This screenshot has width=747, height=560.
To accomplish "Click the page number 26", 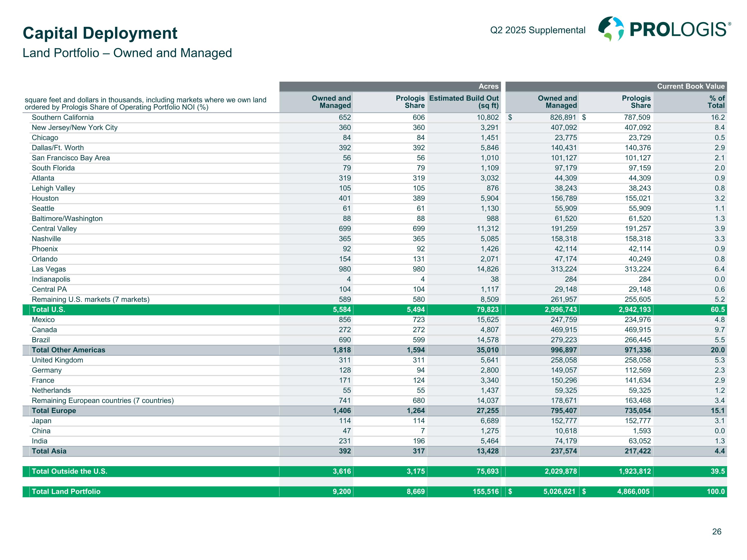I will tap(717, 532).
